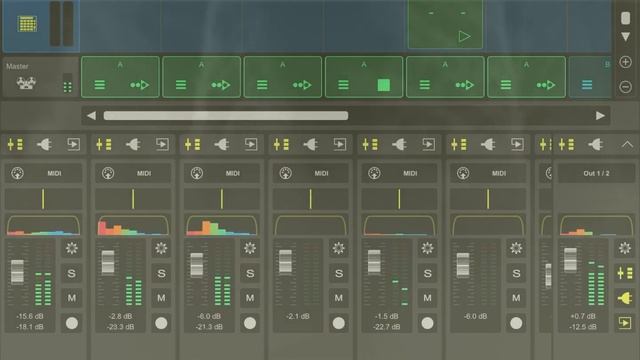Click the right arrow of the clip scrollbar
Viewport: 640px width, 360px height.
click(x=600, y=116)
